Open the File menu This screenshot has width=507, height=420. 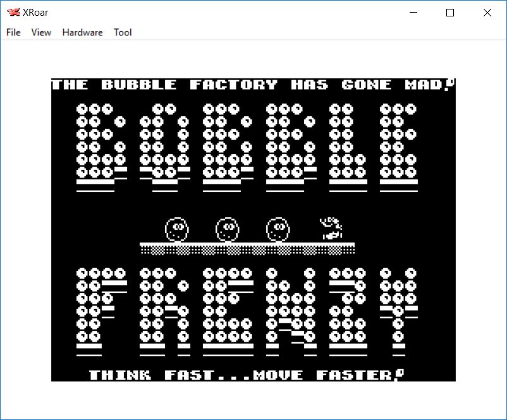(13, 32)
